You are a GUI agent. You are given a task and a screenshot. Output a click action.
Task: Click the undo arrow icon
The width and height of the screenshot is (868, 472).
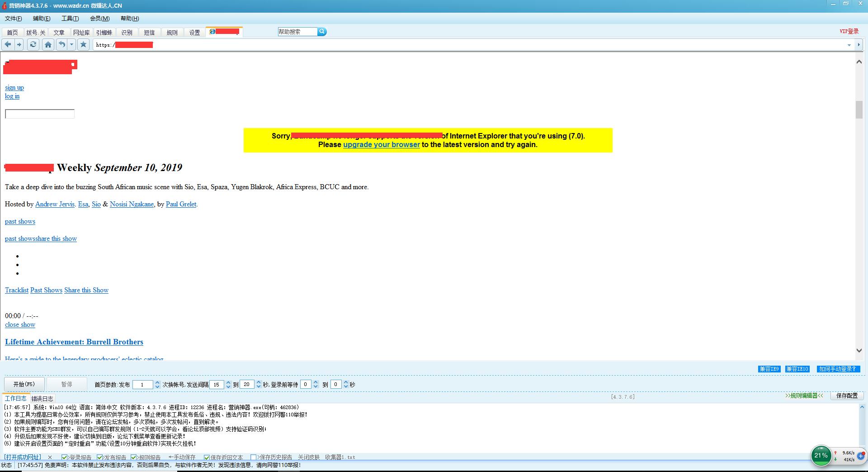click(x=62, y=44)
